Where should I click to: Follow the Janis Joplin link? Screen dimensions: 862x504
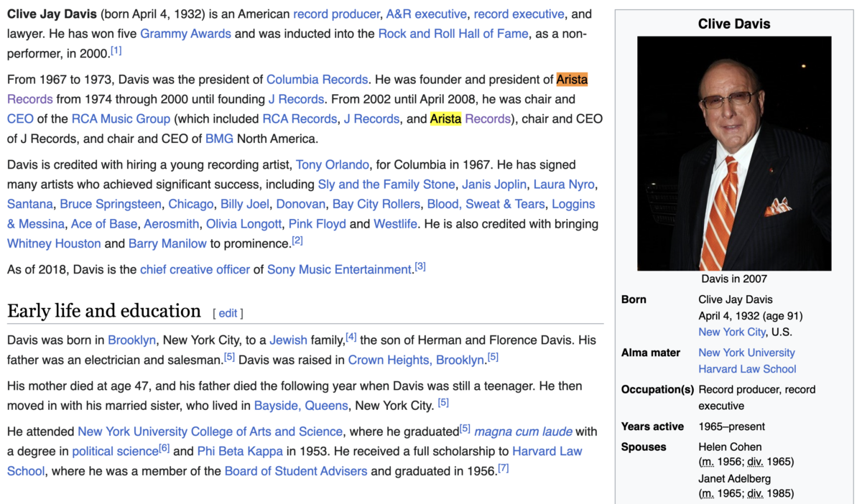click(494, 184)
